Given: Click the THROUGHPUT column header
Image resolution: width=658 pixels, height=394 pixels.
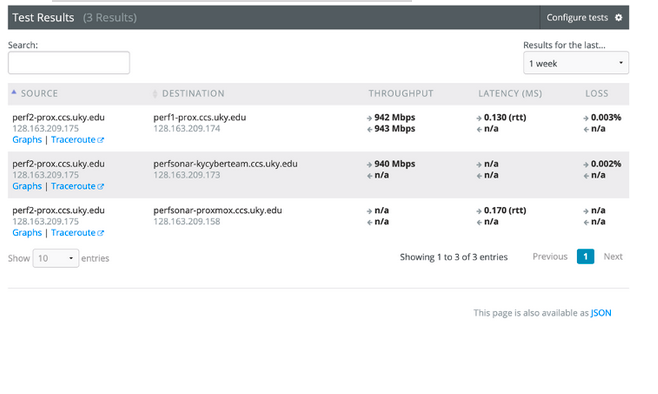Looking at the screenshot, I should [401, 93].
